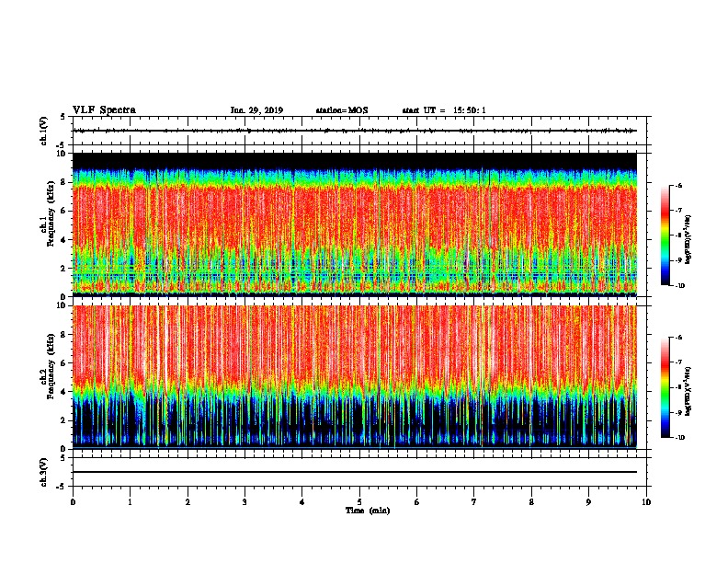Click time-axis tick label "8" at bottom

click(x=531, y=501)
